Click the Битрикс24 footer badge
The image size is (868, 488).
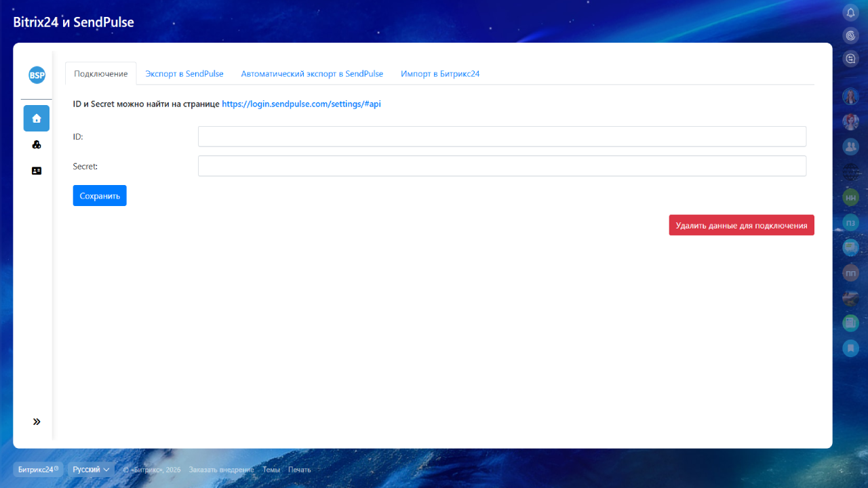coord(38,470)
